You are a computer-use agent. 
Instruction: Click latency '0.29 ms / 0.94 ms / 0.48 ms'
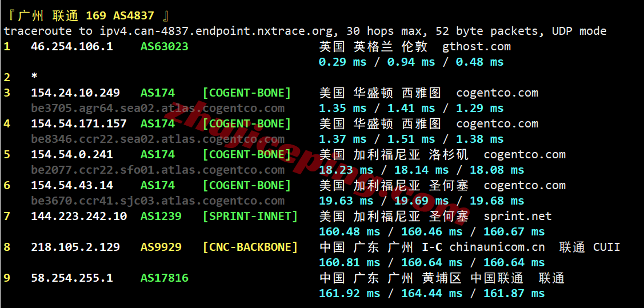411,62
